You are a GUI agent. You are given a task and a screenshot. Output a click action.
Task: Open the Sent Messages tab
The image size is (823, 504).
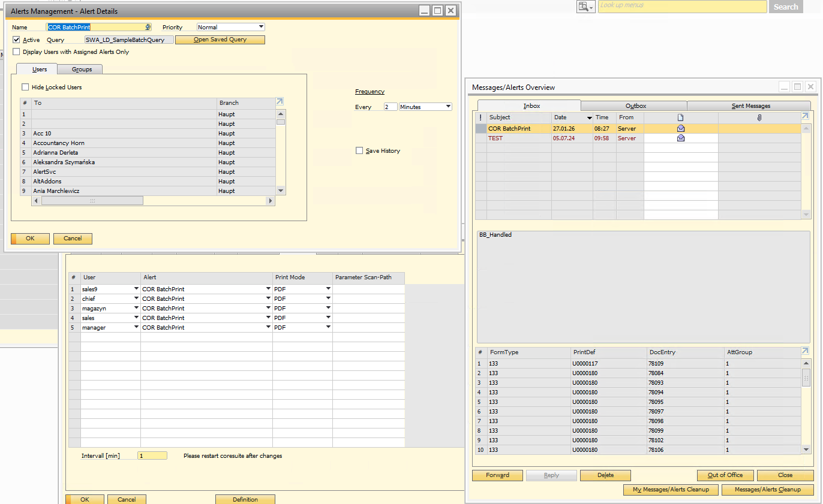750,106
